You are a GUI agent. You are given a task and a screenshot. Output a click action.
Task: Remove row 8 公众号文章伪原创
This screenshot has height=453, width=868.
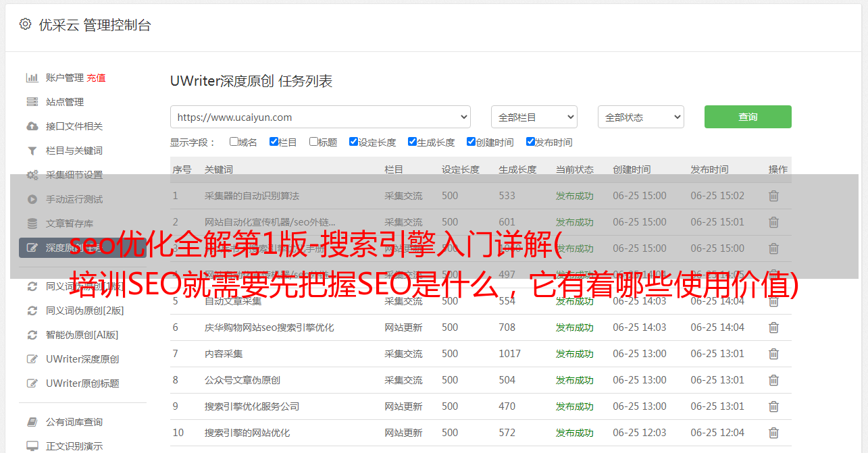click(773, 380)
